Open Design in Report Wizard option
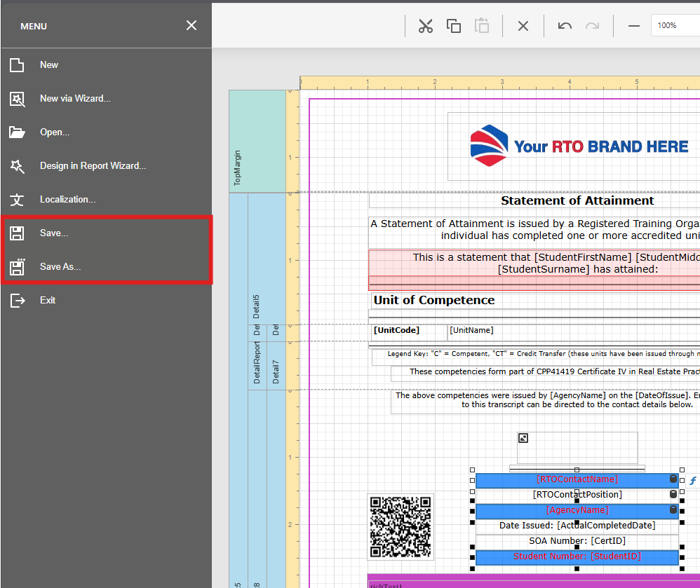 click(93, 166)
